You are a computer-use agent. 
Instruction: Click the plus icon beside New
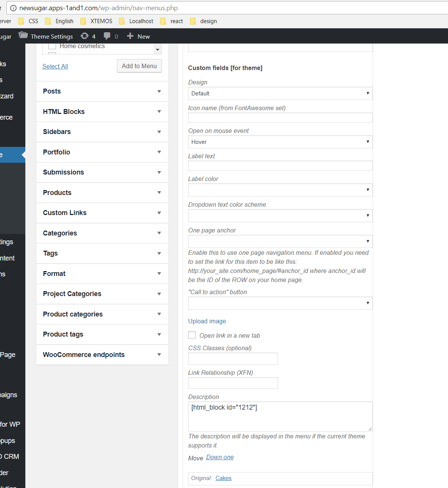tap(130, 36)
